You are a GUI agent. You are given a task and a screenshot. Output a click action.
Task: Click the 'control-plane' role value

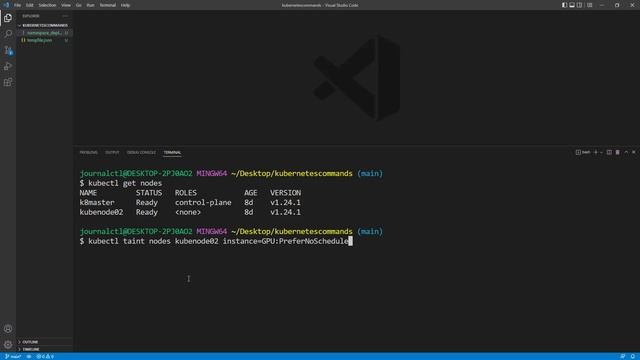point(203,202)
